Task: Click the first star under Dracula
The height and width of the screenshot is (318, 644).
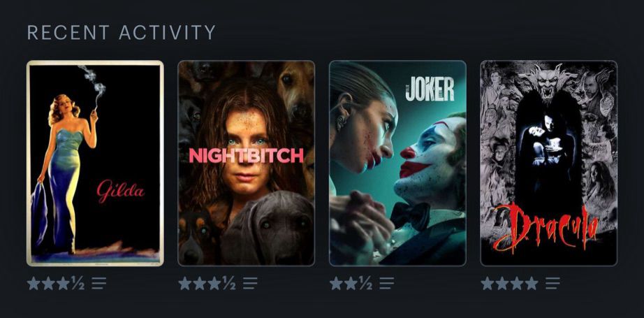Action: click(488, 283)
